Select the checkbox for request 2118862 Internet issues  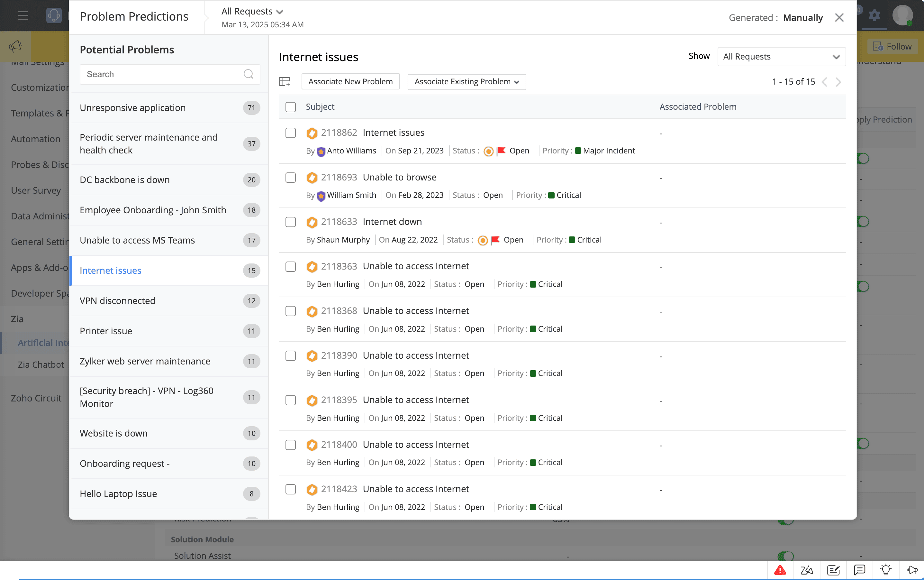290,133
